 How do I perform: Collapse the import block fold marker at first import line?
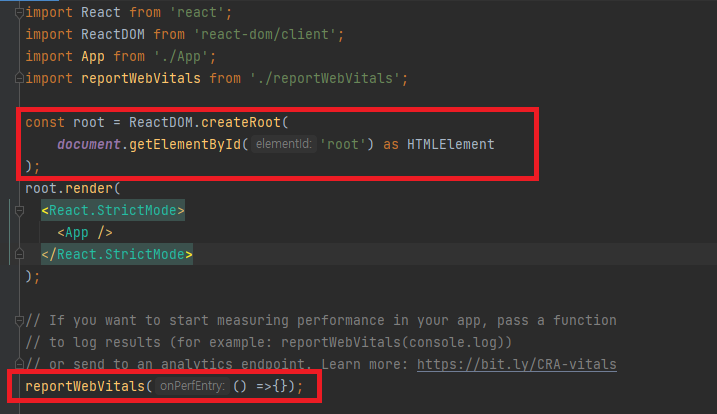pyautogui.click(x=19, y=13)
